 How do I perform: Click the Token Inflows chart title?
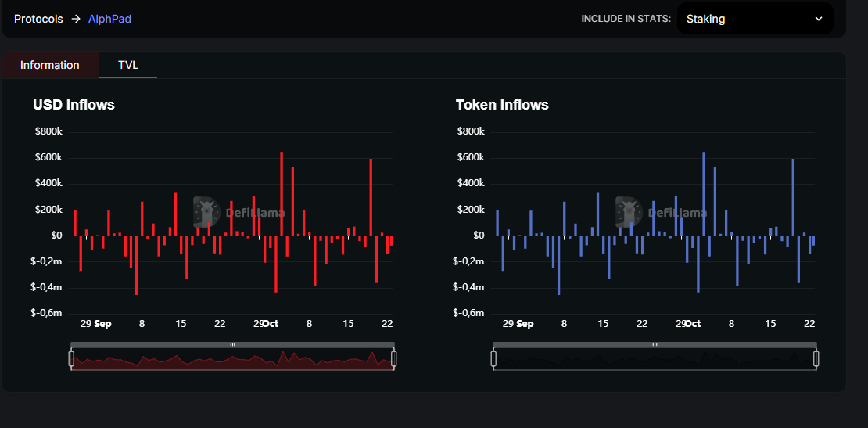click(502, 105)
